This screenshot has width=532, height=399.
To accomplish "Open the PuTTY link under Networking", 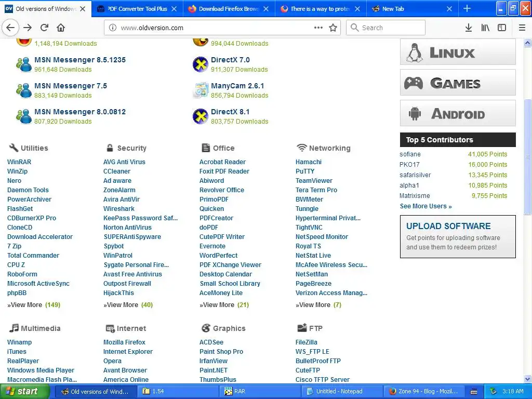I will point(304,171).
